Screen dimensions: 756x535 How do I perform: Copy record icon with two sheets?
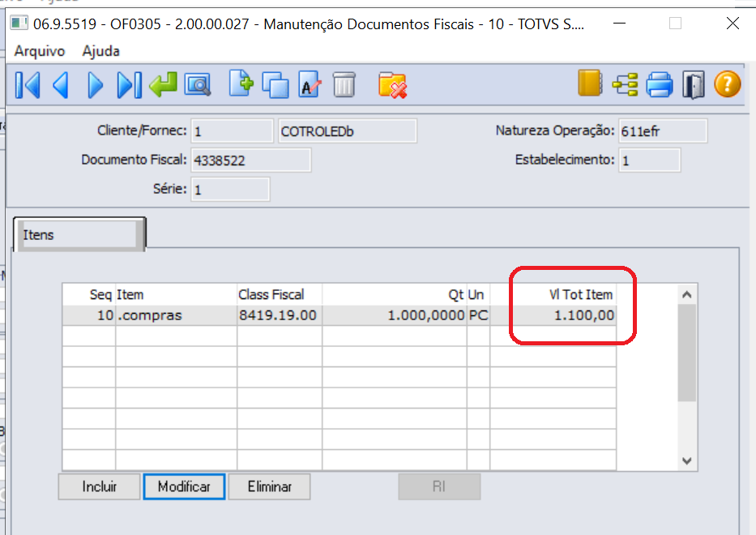[275, 85]
